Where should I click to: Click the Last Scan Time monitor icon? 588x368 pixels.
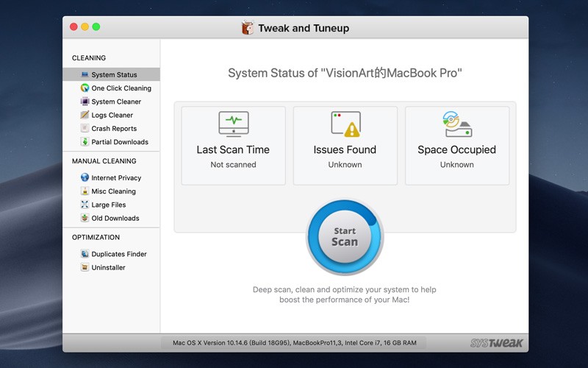(x=234, y=124)
